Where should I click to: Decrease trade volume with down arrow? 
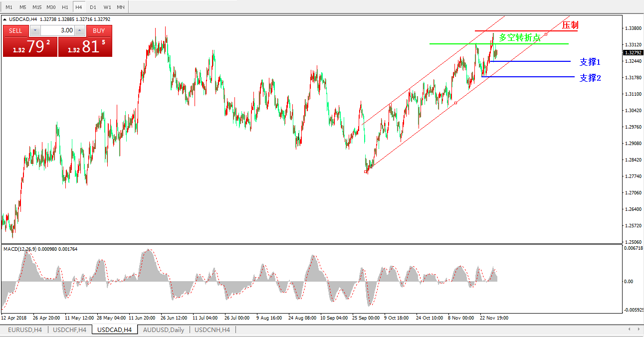click(x=34, y=30)
